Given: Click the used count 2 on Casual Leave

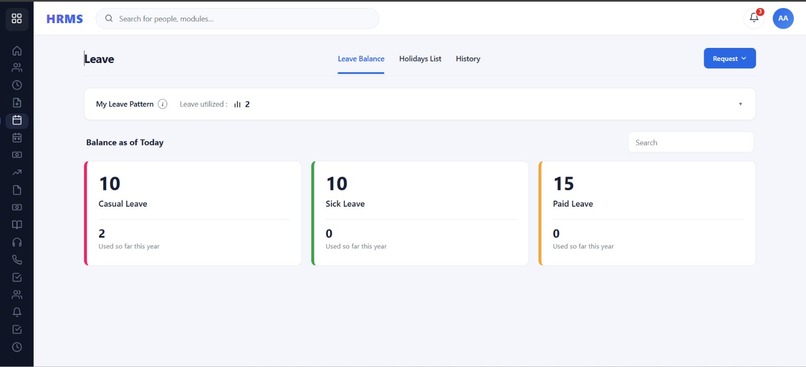Looking at the screenshot, I should [102, 234].
